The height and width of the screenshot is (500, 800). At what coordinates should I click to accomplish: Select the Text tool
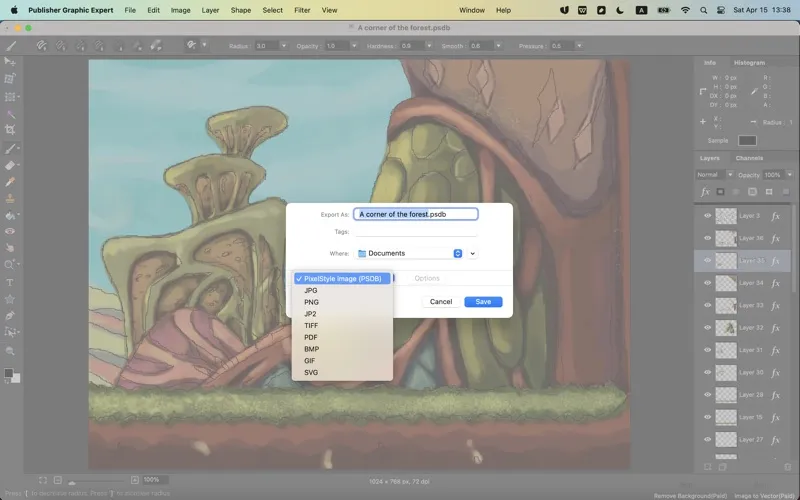tap(10, 282)
